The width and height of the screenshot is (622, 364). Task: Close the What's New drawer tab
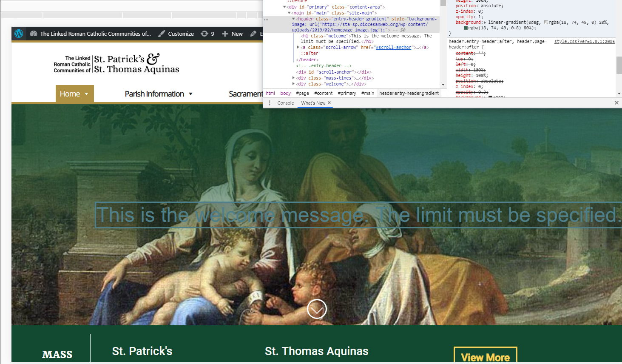pos(329,102)
